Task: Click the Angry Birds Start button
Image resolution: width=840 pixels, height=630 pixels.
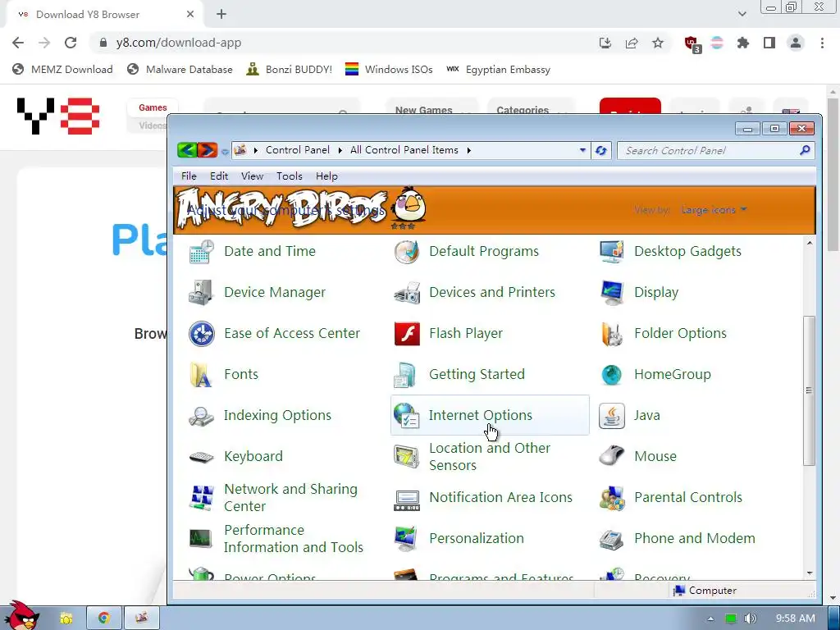Action: coord(21,615)
